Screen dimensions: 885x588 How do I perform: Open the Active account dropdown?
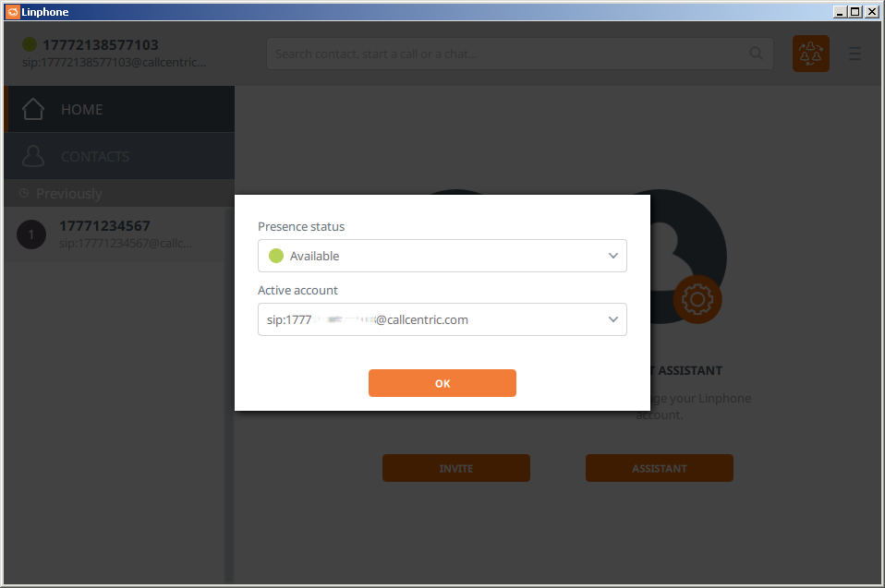click(x=442, y=319)
